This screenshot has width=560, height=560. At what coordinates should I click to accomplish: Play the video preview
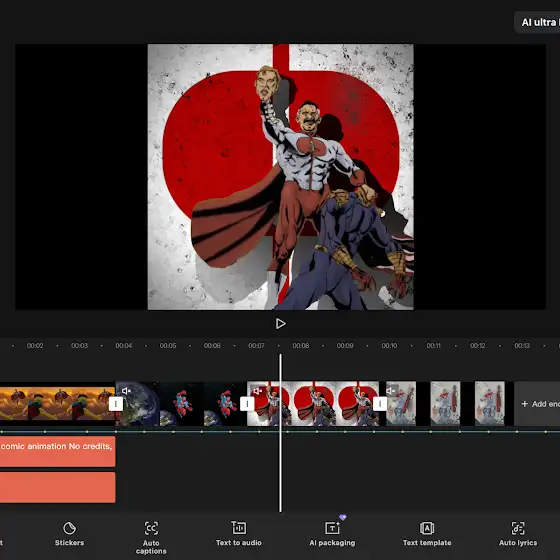tap(280, 324)
